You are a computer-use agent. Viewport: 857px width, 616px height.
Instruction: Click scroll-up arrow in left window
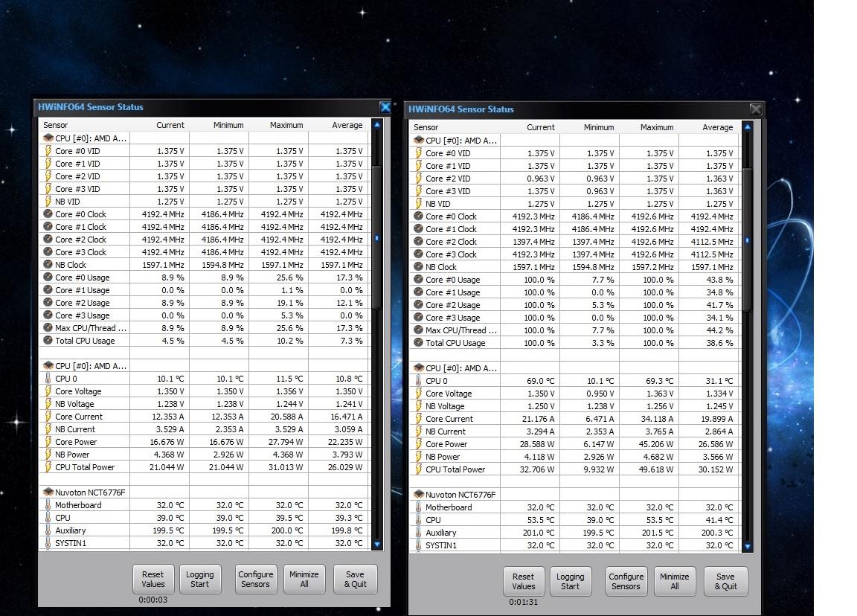tap(377, 125)
